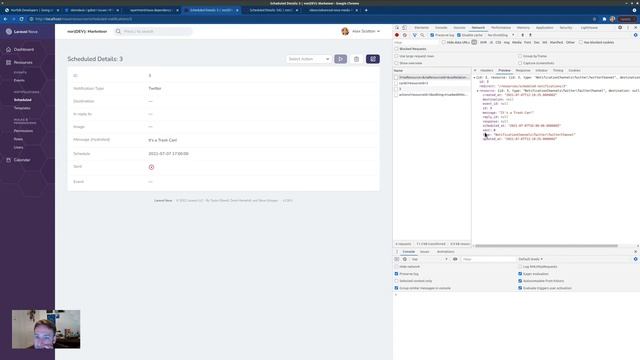Open Users in the sidebar

(18, 147)
